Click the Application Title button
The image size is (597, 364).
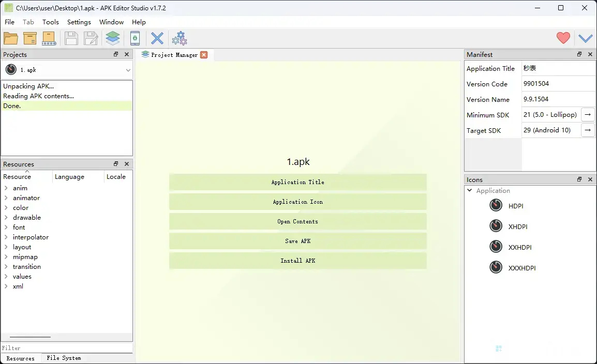298,182
